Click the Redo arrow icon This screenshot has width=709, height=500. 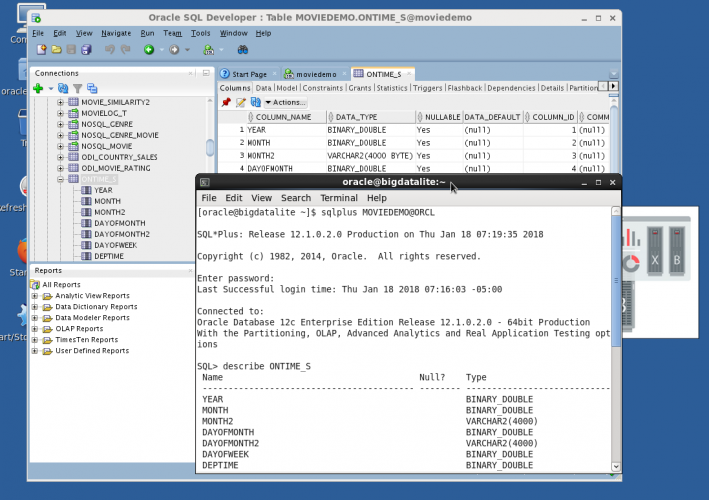pos(125,49)
